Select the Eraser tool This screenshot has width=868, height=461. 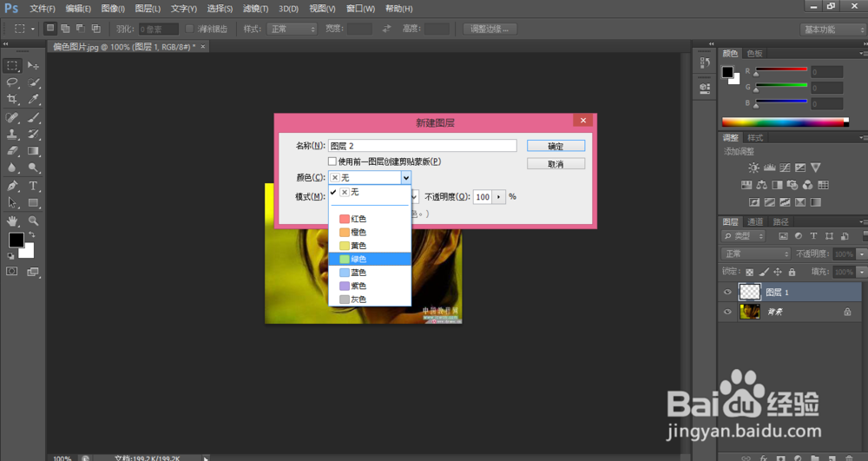coord(11,150)
